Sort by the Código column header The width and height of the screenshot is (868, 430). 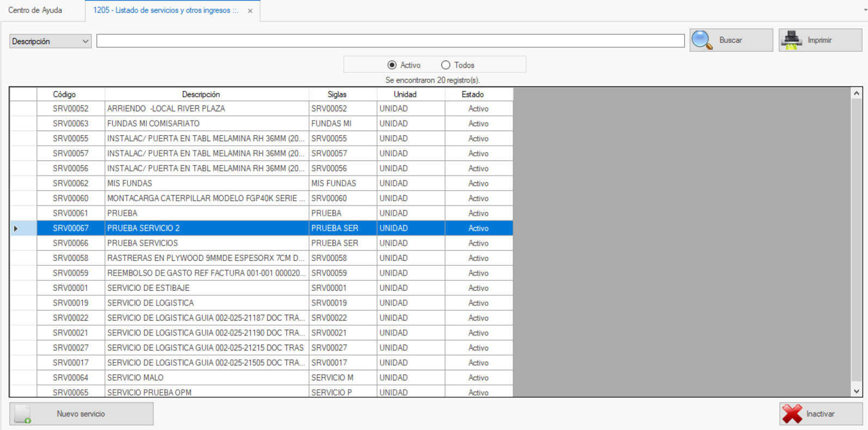tap(64, 95)
